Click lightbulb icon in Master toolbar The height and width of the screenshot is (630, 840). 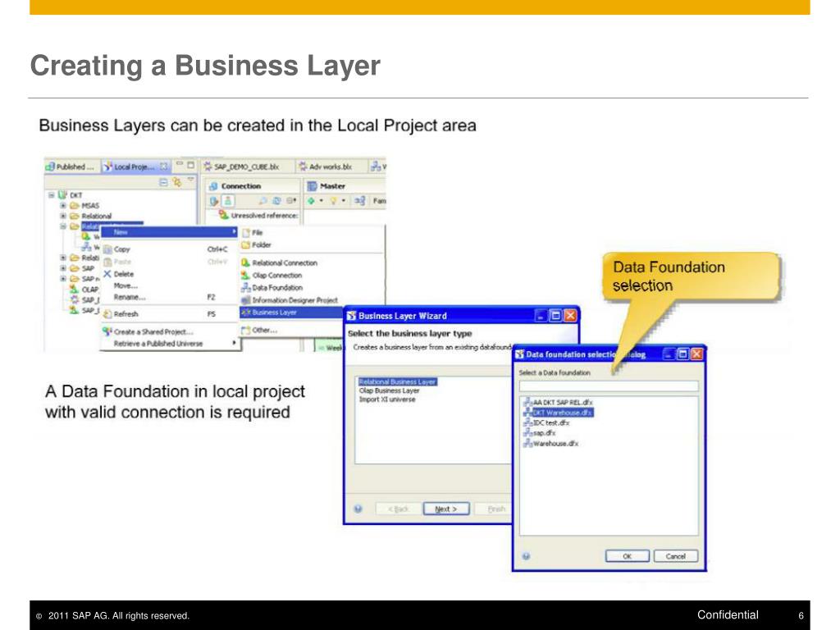(333, 201)
